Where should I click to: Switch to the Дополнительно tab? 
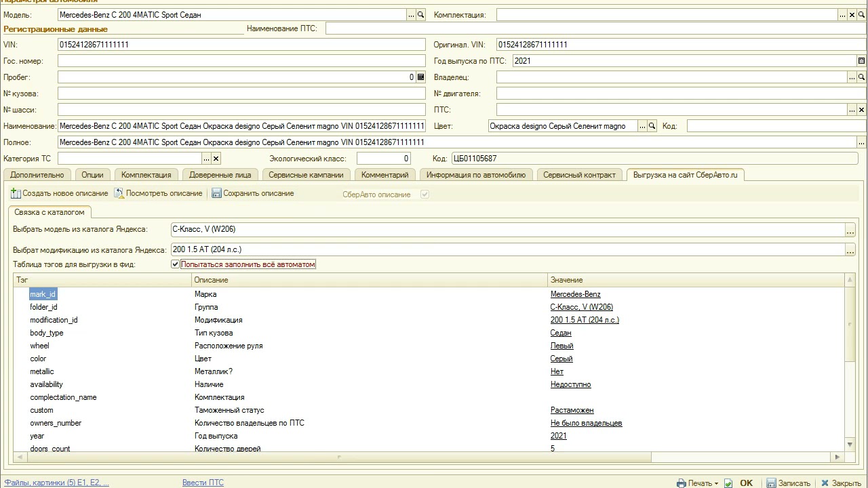pyautogui.click(x=37, y=175)
